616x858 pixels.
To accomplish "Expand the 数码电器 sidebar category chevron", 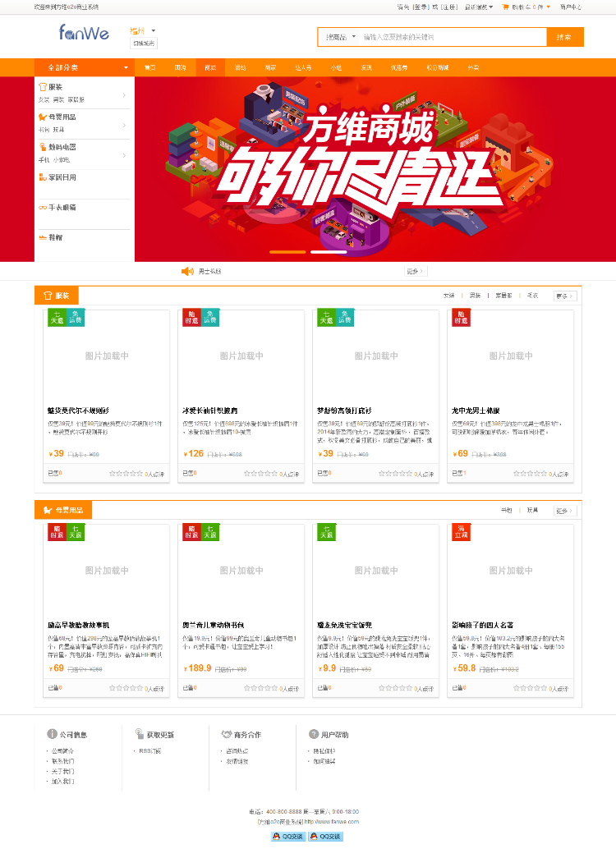I will pyautogui.click(x=124, y=155).
